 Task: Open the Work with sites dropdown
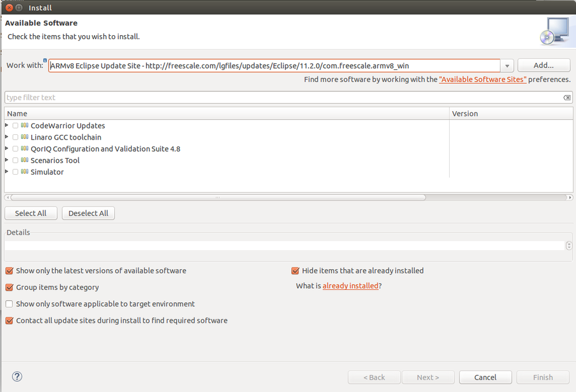pyautogui.click(x=507, y=66)
